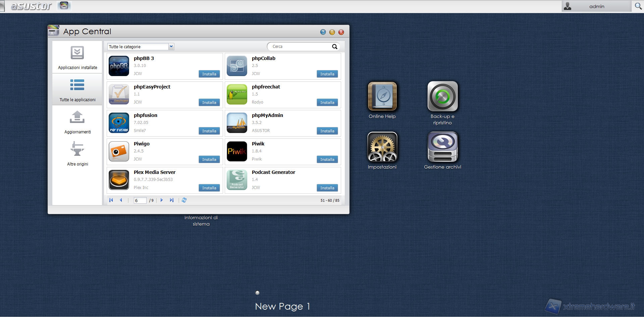
Task: Switch to Applicazioni installate tab
Action: tap(77, 58)
